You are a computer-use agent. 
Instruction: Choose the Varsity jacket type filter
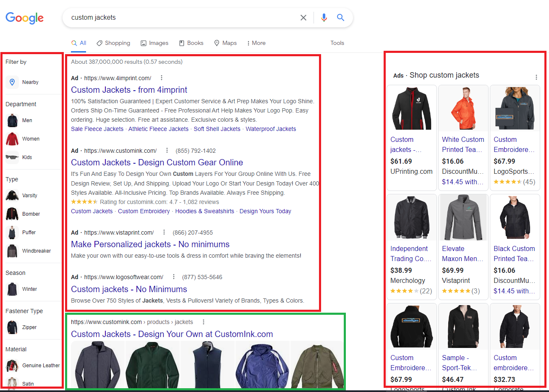click(21, 196)
